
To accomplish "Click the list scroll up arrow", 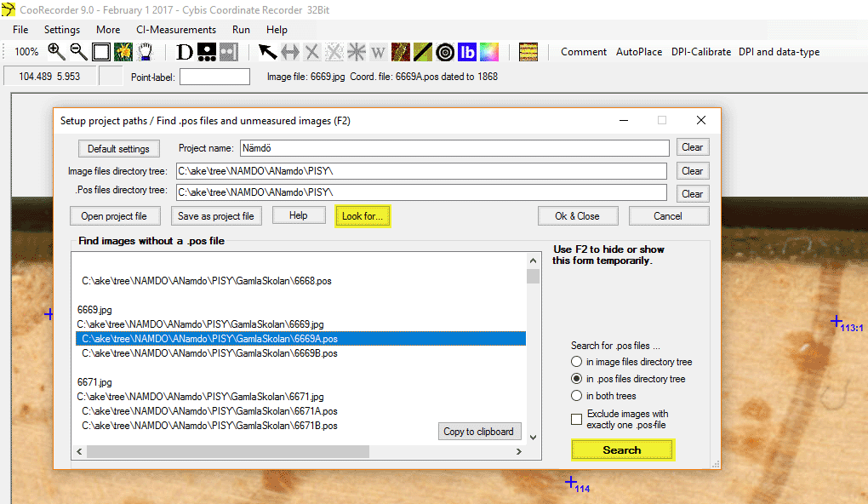I will point(533,261).
